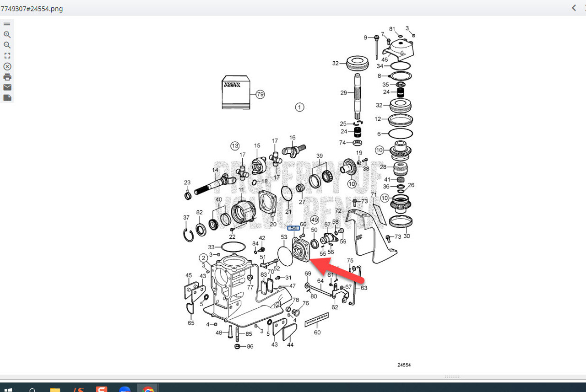The height and width of the screenshot is (392, 586).
Task: Click part number 62 by the bracket
Action: coord(335,307)
